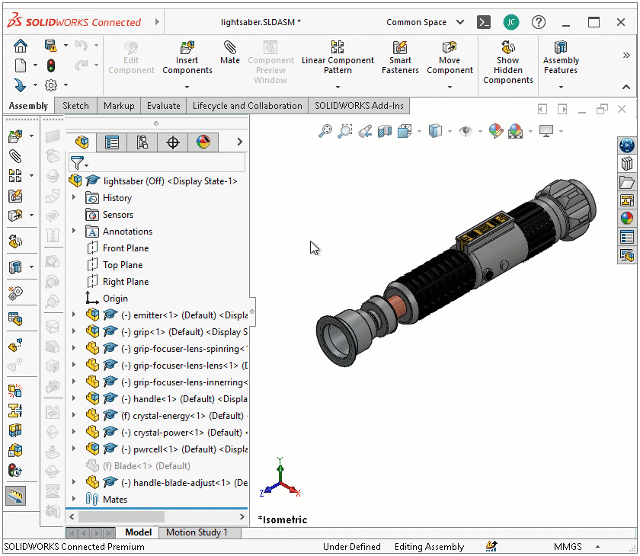Open Lifecycle and Collaboration tab

coord(247,106)
